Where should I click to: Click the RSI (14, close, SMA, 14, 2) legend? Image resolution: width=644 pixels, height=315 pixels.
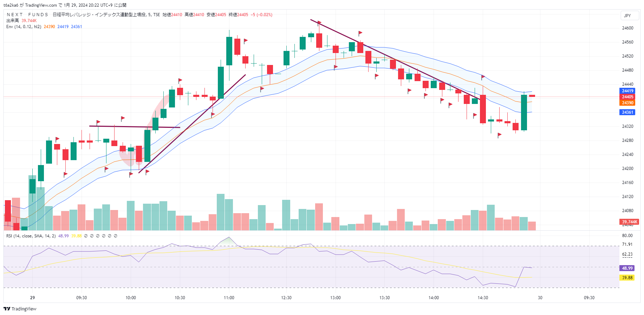31,236
